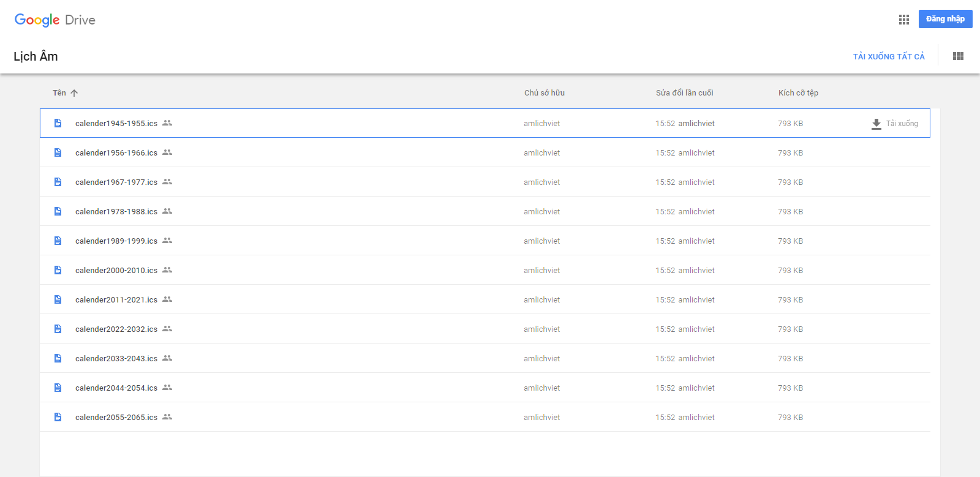Open file calender2033-2043.ics

(x=116, y=358)
